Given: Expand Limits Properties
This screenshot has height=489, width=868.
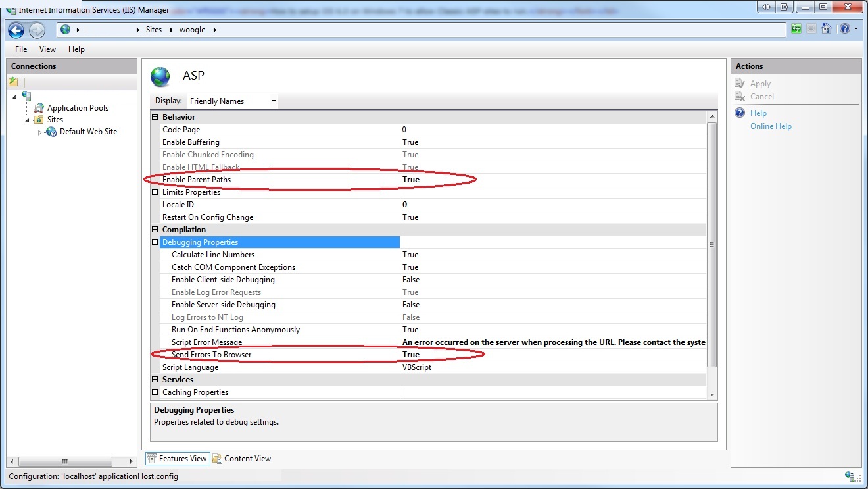Looking at the screenshot, I should click(155, 192).
